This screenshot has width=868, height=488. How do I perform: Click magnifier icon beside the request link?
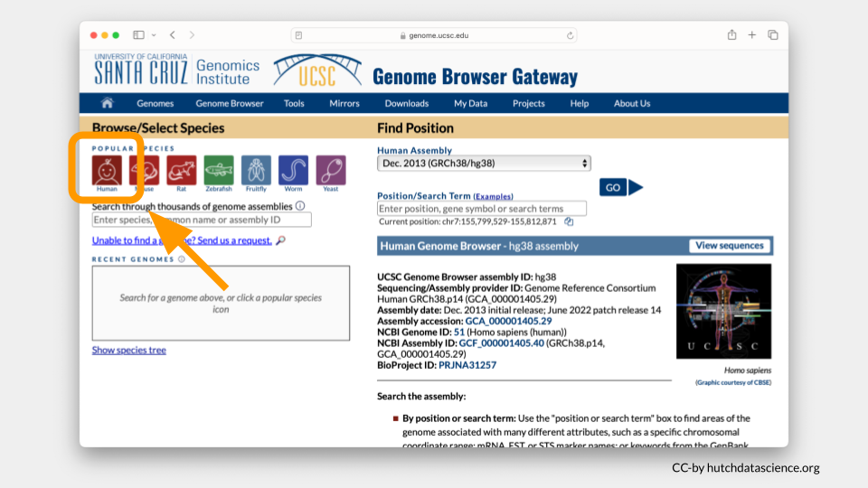280,240
